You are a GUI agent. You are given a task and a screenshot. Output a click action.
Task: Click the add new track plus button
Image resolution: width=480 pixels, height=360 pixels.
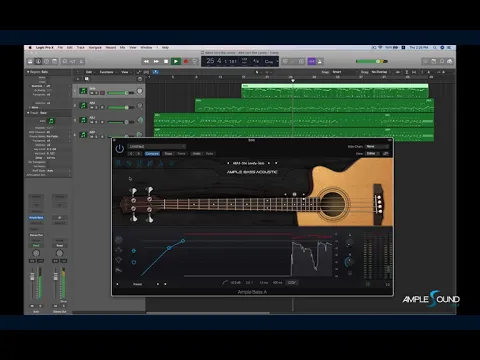pos(78,79)
